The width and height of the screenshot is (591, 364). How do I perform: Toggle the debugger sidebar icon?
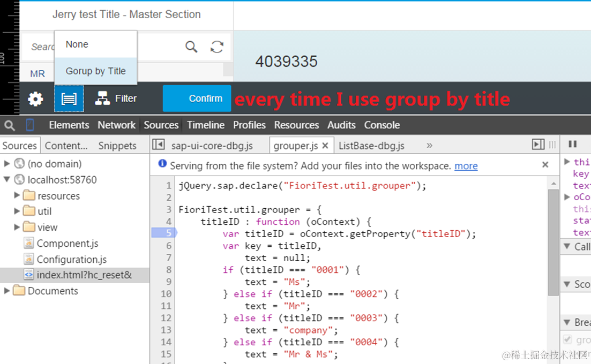[538, 145]
